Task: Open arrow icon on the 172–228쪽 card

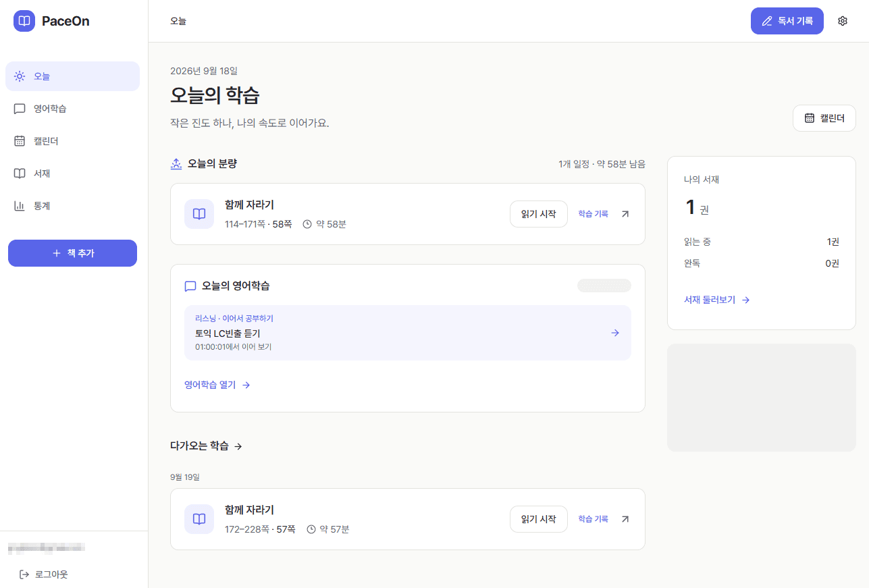Action: point(625,519)
